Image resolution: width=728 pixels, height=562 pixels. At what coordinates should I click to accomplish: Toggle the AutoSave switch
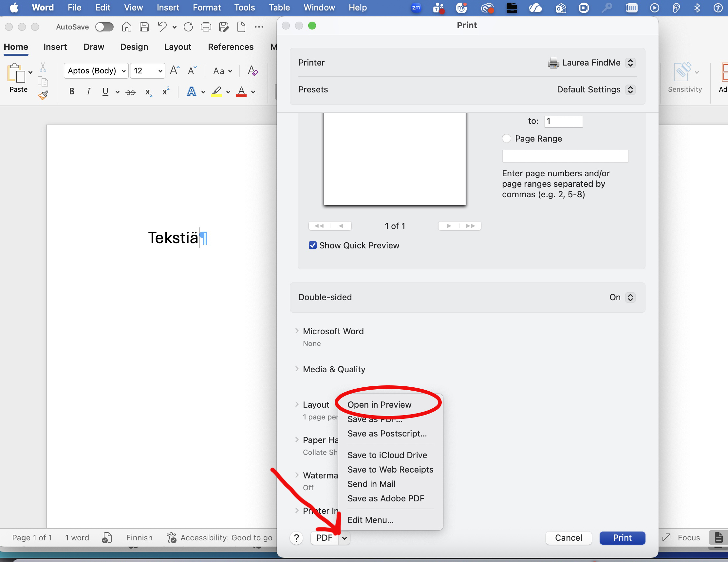tap(104, 27)
